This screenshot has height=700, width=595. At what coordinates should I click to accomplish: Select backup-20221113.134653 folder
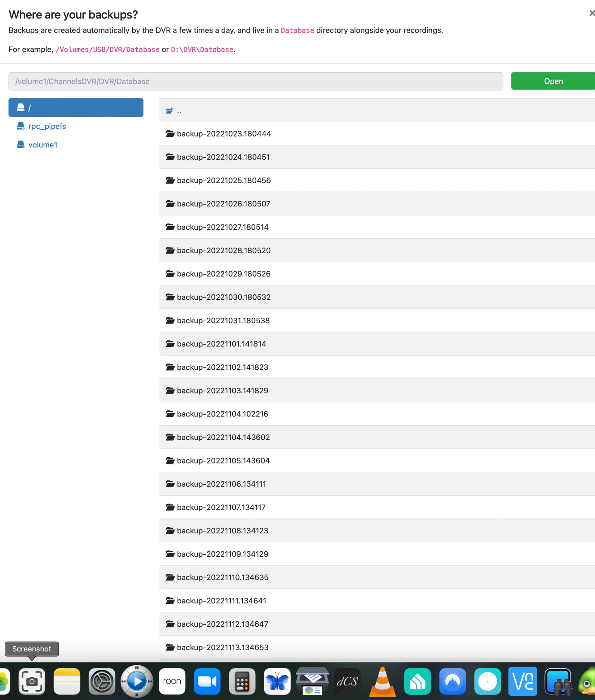click(x=222, y=647)
